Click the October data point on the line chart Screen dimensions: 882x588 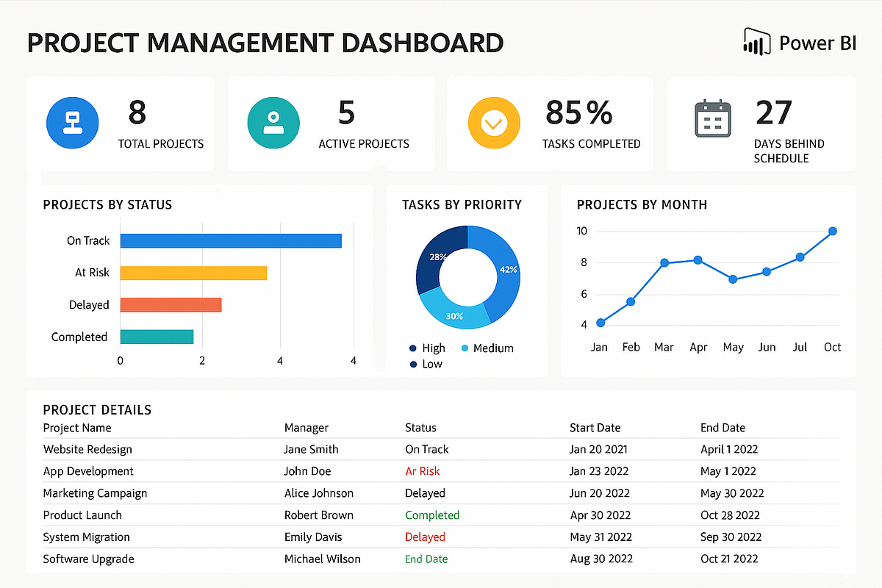click(831, 231)
